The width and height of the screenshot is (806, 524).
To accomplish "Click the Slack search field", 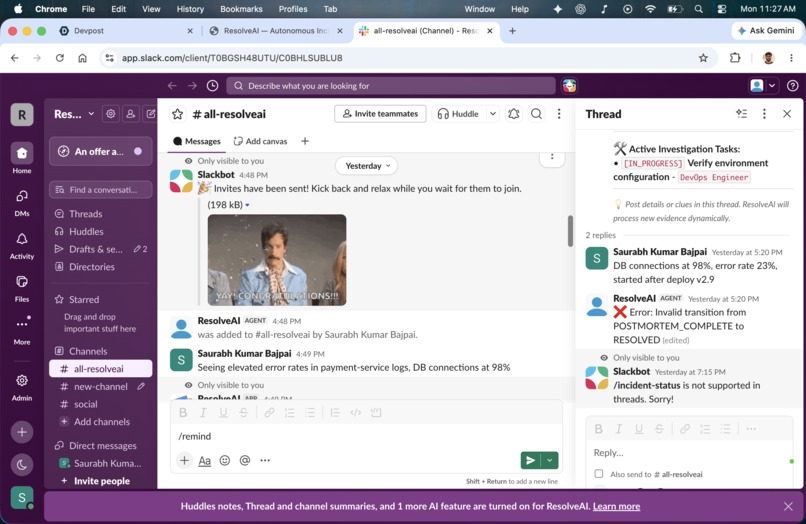I will point(391,86).
